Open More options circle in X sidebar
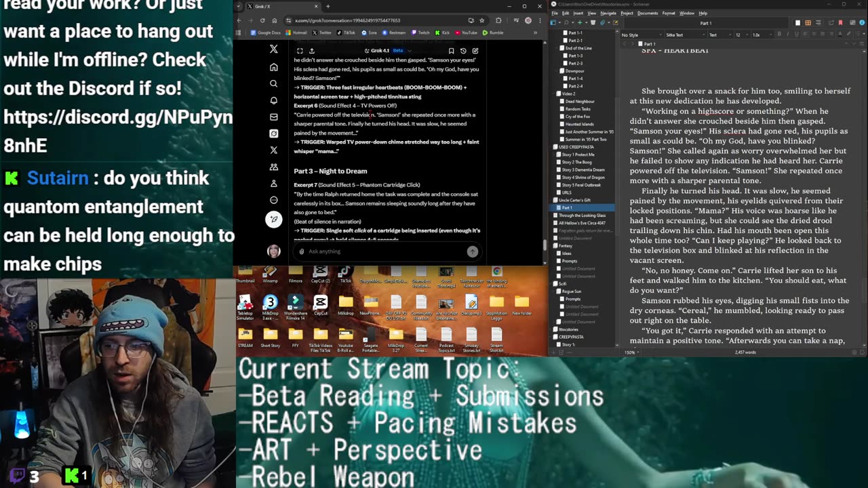 click(273, 200)
